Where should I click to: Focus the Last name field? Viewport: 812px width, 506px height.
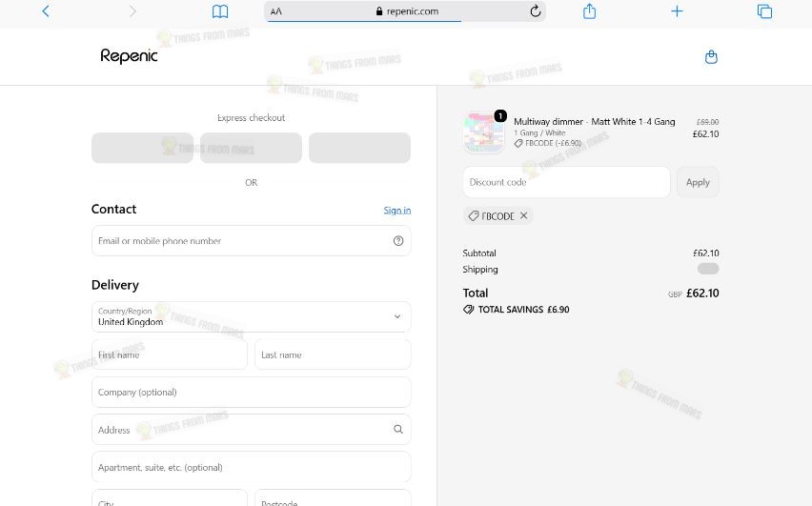coord(333,354)
